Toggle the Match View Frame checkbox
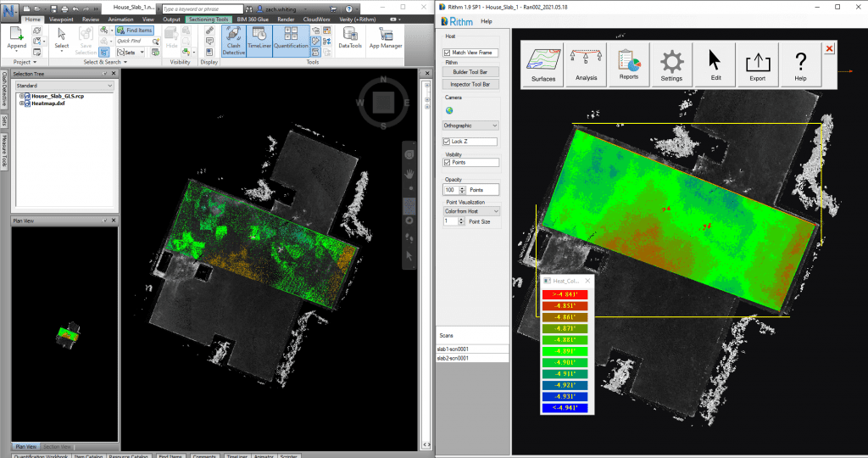The height and width of the screenshot is (458, 868). click(x=447, y=53)
